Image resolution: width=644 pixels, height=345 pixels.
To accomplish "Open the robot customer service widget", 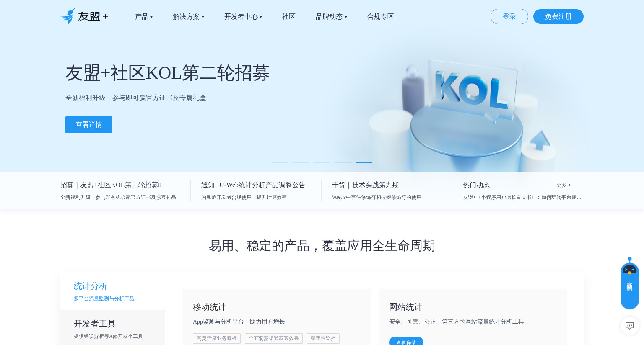I will point(629,283).
